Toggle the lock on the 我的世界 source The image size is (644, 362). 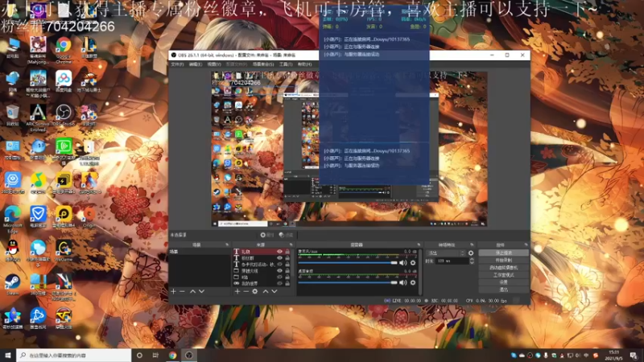(287, 284)
